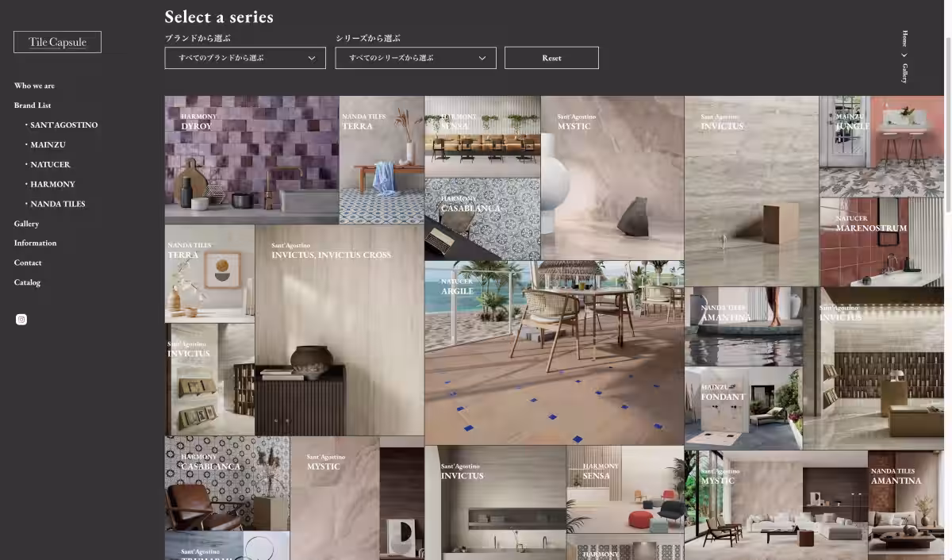
Task: Open the series selection dropdown
Action: (x=416, y=58)
